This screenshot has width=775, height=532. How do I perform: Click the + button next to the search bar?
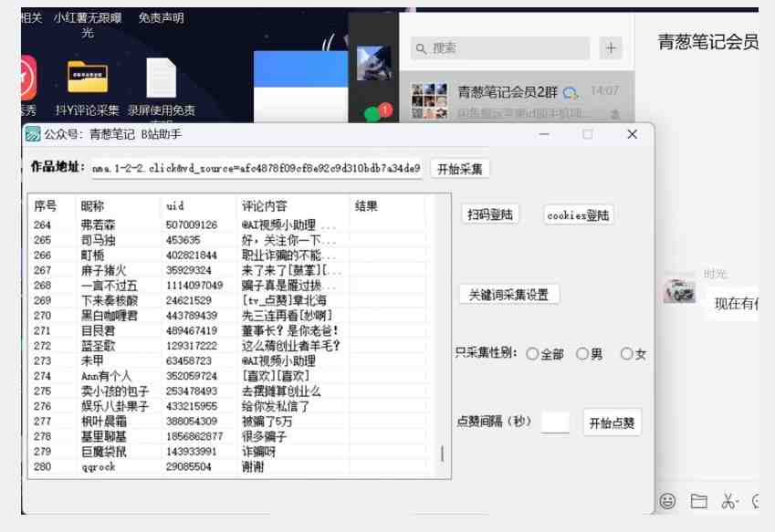pyautogui.click(x=609, y=46)
